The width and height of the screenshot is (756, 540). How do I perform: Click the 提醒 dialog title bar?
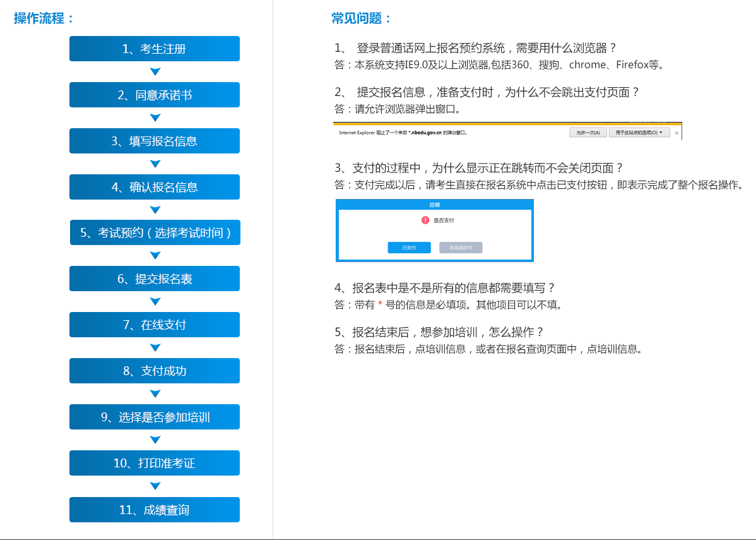[x=435, y=205]
